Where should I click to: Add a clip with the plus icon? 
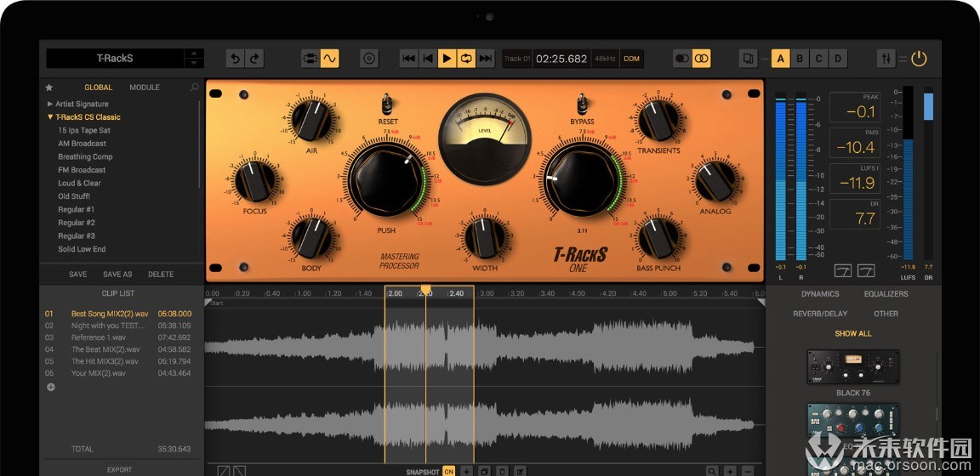[x=51, y=387]
